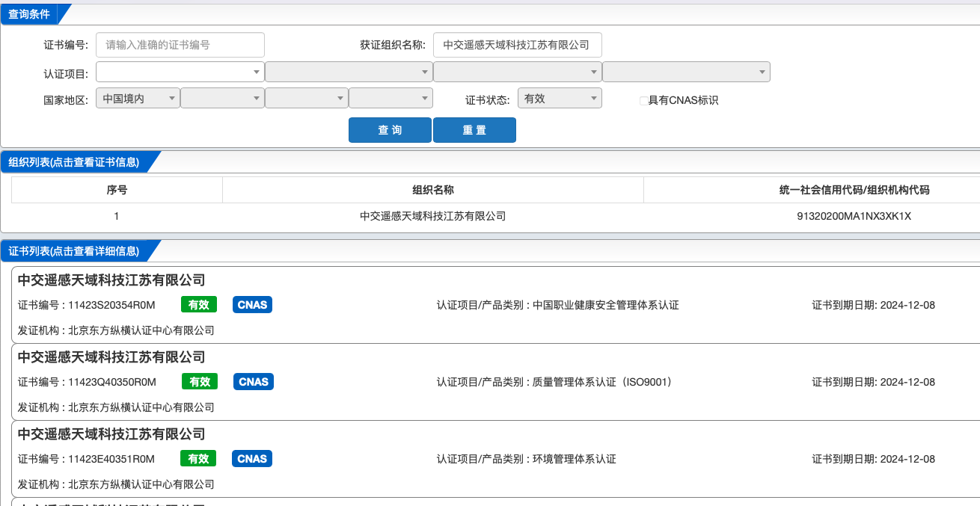The height and width of the screenshot is (506, 980).
Task: Open the second 认证项目 dropdown
Action: [349, 72]
